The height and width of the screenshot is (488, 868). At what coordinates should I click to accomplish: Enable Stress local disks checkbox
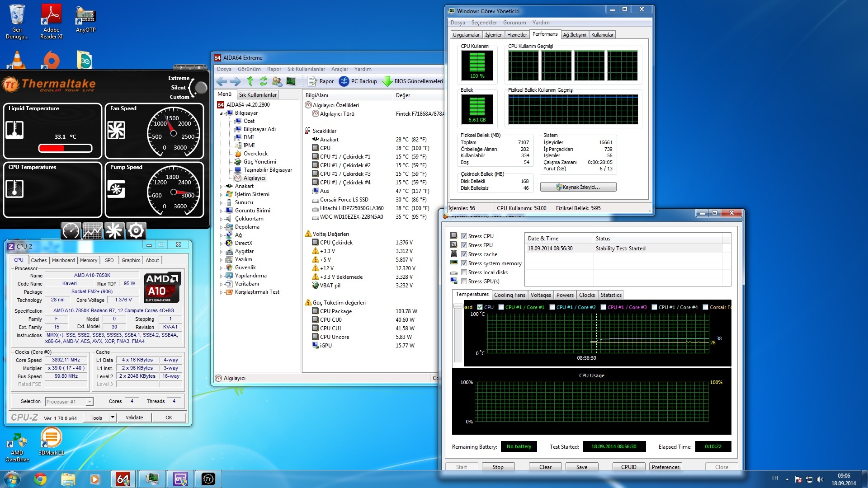click(464, 272)
